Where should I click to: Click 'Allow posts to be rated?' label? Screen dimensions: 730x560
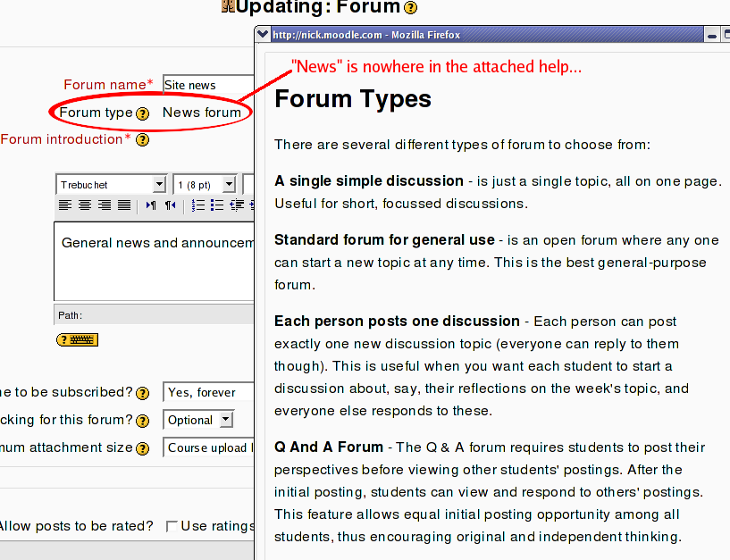[76, 526]
